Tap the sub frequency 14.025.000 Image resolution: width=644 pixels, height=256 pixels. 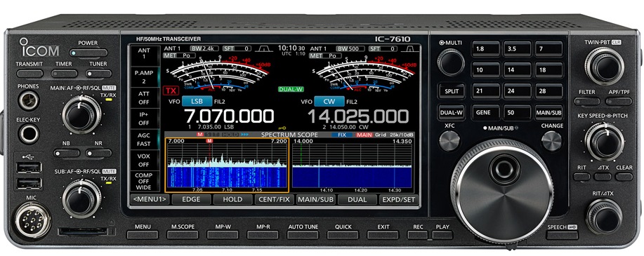[x=358, y=116]
